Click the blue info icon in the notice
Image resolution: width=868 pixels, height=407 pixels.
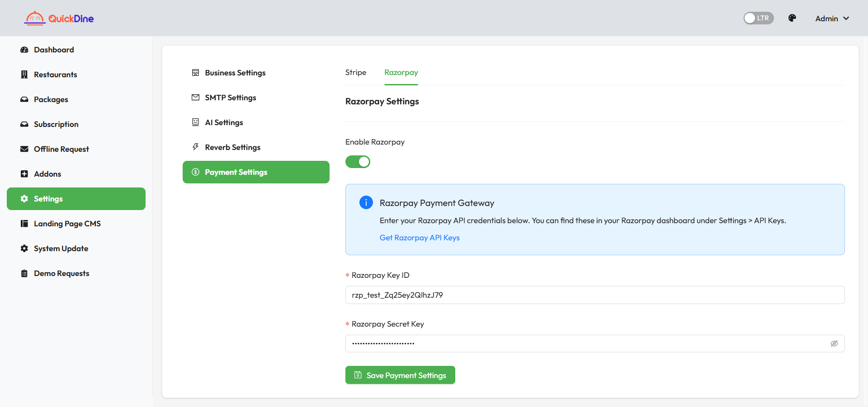coord(366,202)
